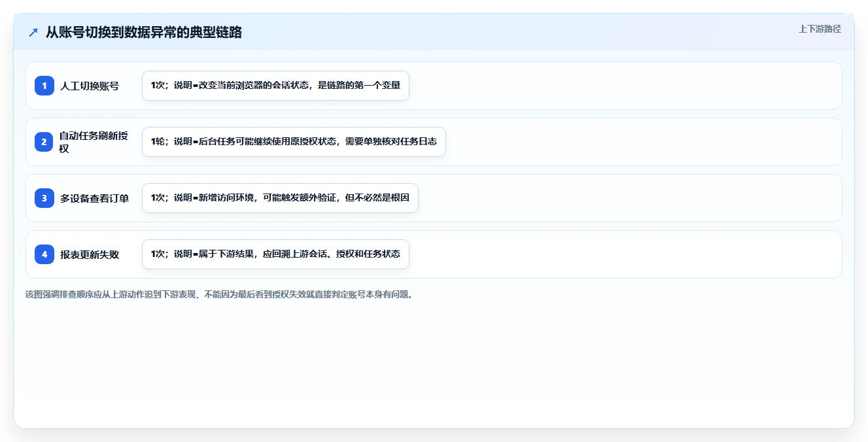The height and width of the screenshot is (442, 868).
Task: Click the arrow icon beside the chain title
Action: pos(33,32)
